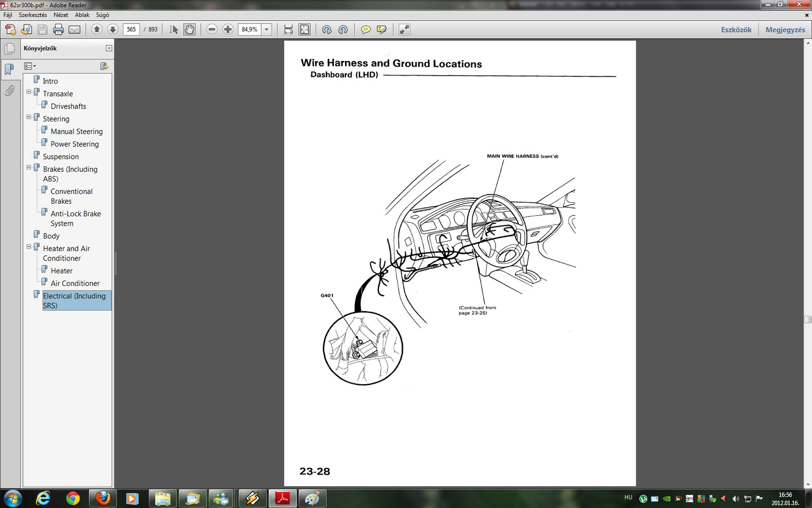Click the Save (floppy disk) icon
The width and height of the screenshot is (812, 508).
(43, 29)
